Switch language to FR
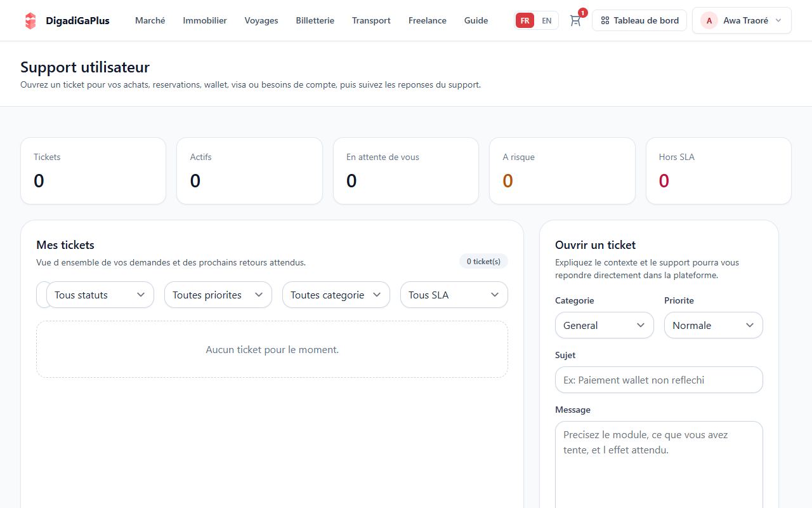Image resolution: width=812 pixels, height=508 pixels. 525,20
